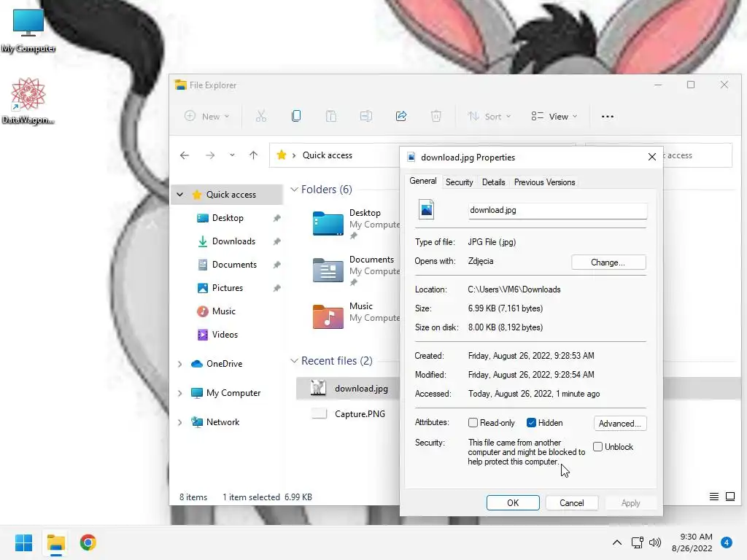
Task: Select the Music folder tile
Action: (355, 316)
